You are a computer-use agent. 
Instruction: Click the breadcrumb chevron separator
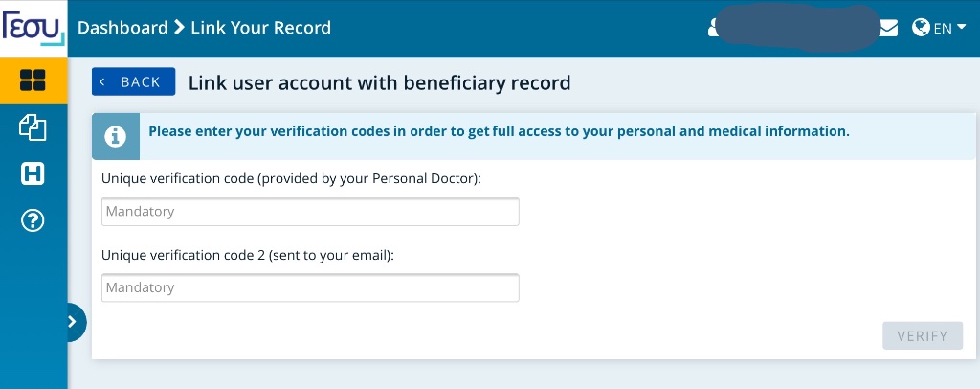pos(179,28)
